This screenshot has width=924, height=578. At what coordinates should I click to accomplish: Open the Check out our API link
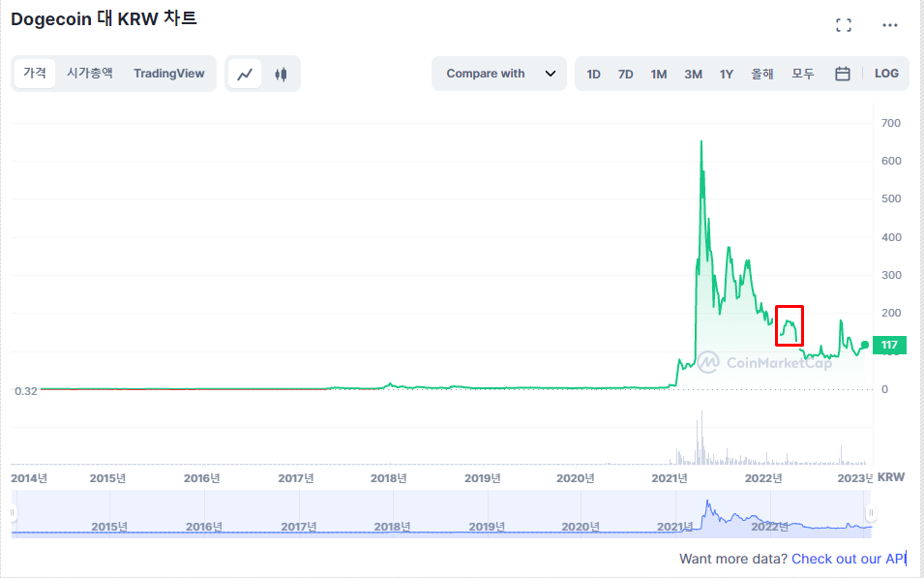(848, 559)
